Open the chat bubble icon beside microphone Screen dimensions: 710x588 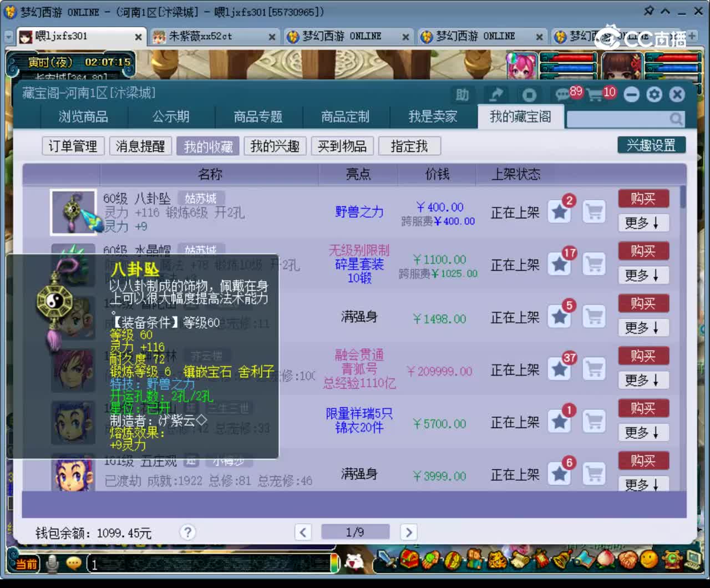pyautogui.click(x=73, y=564)
